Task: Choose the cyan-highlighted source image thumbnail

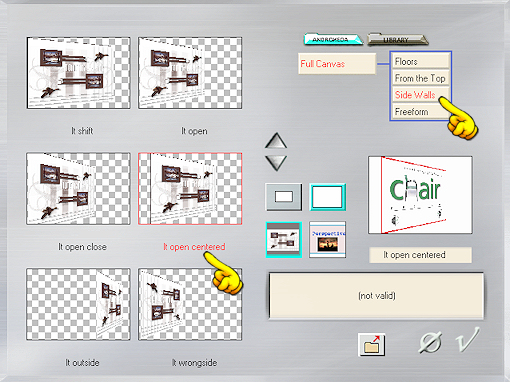Action: pos(284,240)
